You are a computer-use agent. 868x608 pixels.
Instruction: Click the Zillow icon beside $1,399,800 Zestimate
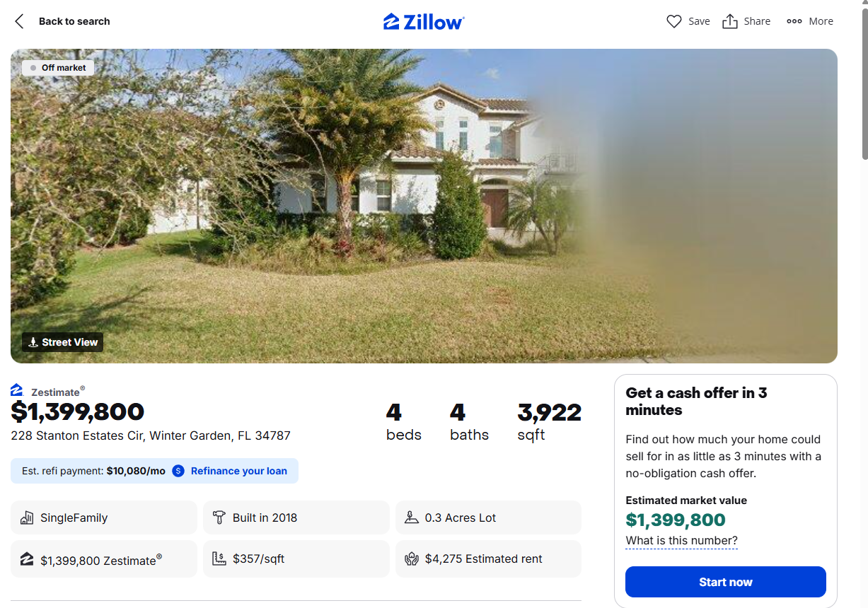[27, 559]
